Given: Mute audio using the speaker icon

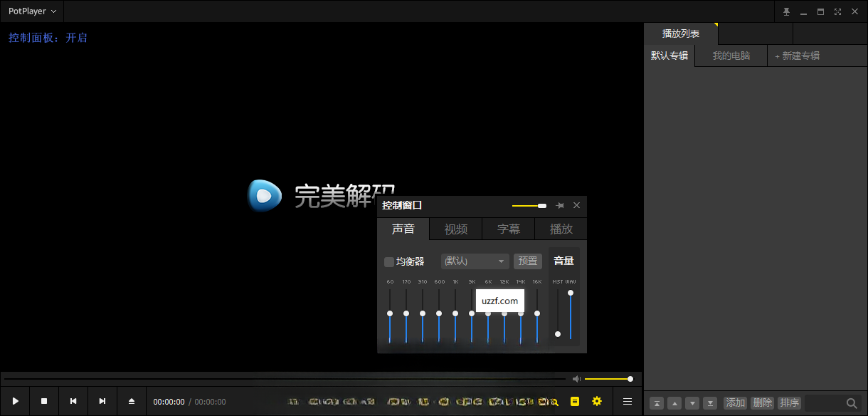Looking at the screenshot, I should coord(577,379).
